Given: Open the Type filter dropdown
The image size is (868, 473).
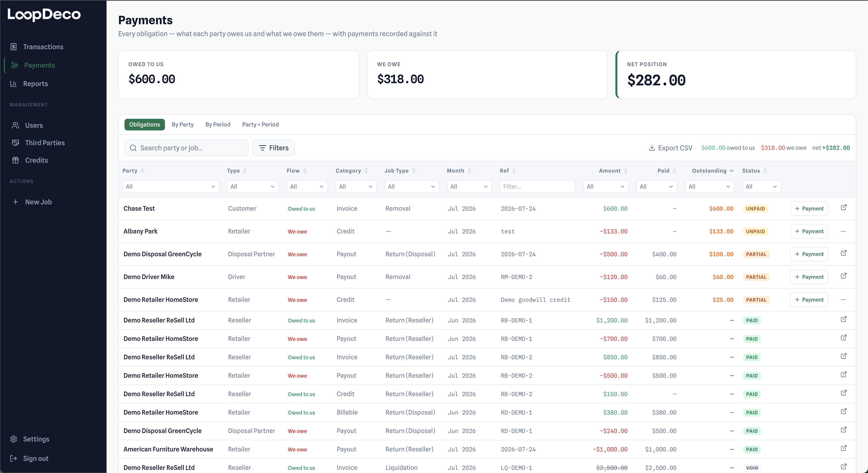Looking at the screenshot, I should [x=253, y=187].
